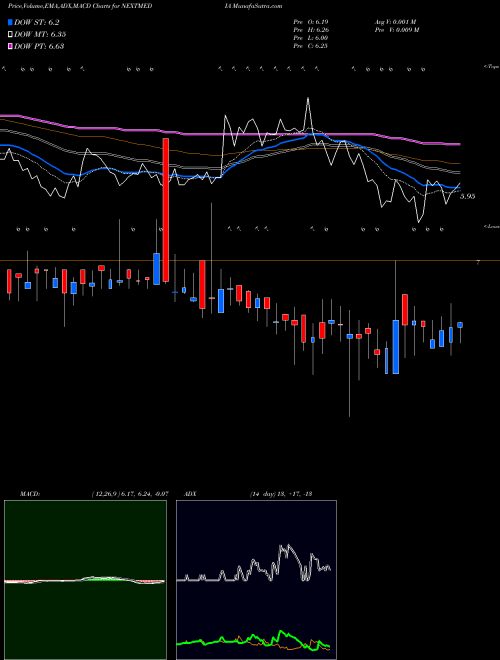
Task: Click the MACD (12,26,9) values text
Action: tap(130, 494)
